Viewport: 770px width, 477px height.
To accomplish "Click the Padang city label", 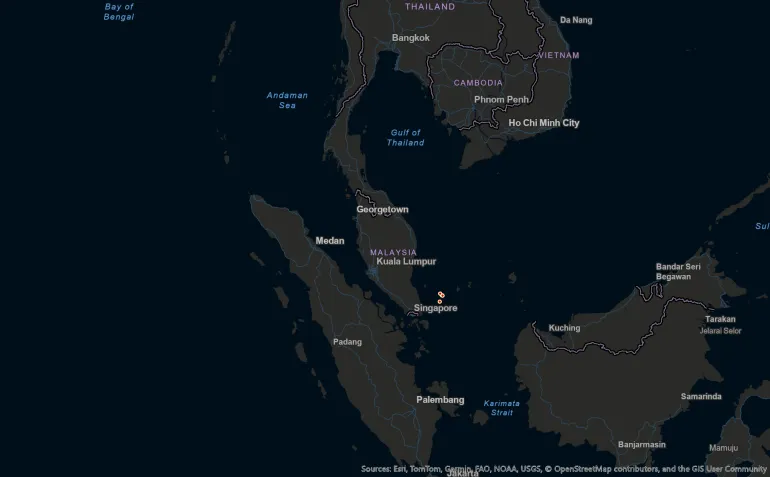I will pyautogui.click(x=347, y=342).
